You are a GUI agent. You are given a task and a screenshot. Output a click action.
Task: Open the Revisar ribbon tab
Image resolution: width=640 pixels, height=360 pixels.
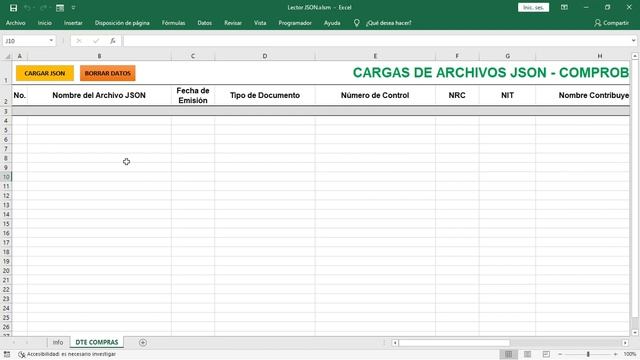tap(233, 23)
